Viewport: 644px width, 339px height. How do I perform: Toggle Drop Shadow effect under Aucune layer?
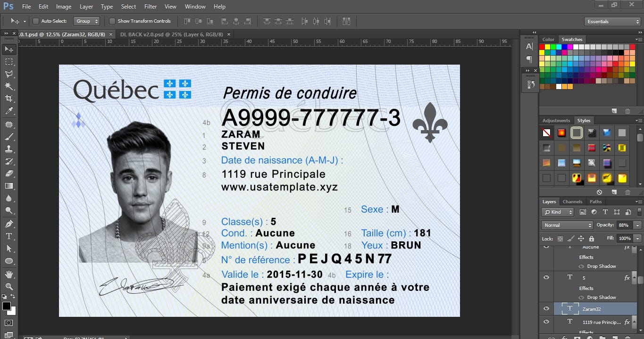pyautogui.click(x=581, y=266)
